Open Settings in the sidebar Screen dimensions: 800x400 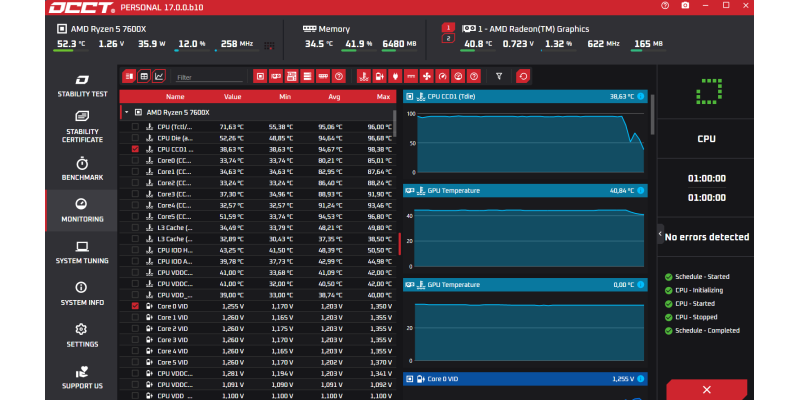(x=82, y=336)
